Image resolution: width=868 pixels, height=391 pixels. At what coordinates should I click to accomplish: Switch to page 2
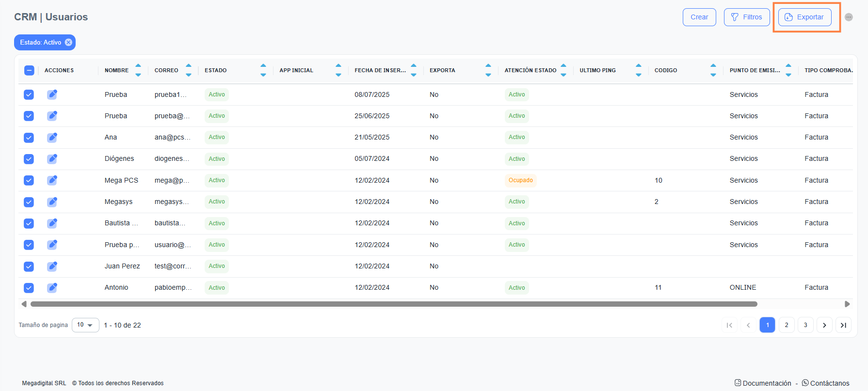click(787, 325)
